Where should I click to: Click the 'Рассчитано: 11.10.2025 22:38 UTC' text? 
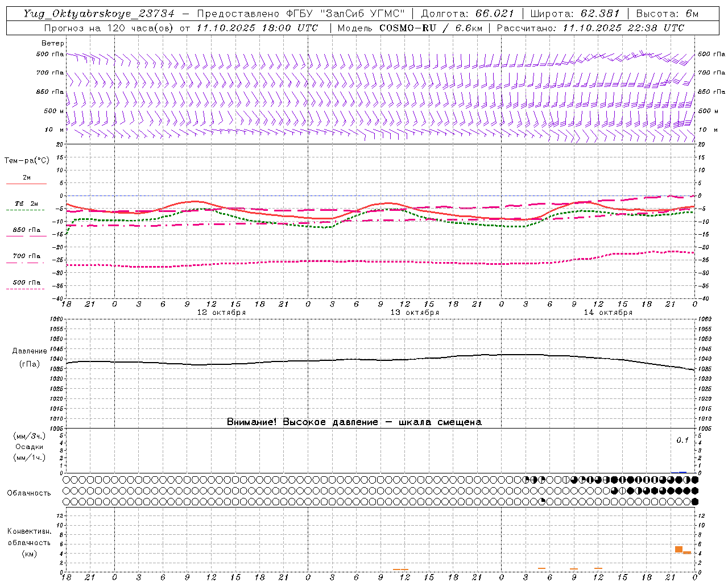point(590,28)
